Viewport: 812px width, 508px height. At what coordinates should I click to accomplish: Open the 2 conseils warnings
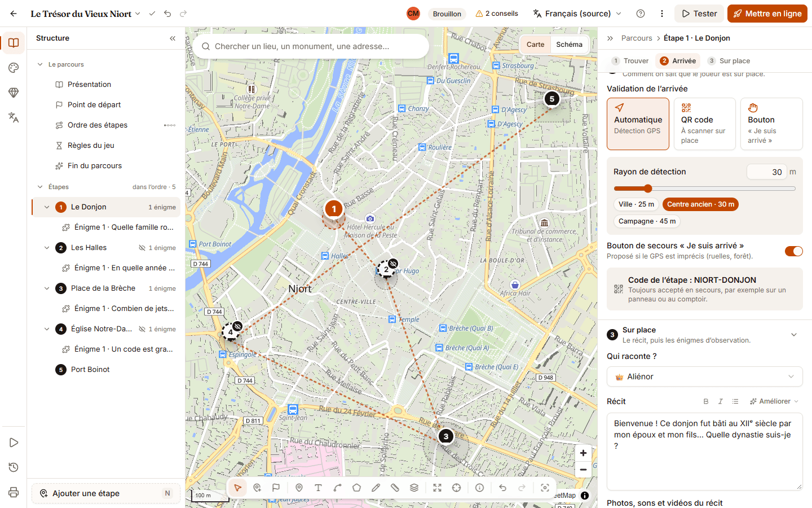click(497, 14)
